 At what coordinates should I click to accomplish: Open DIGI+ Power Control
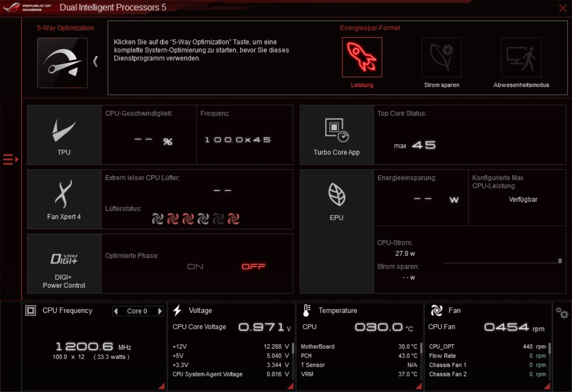tap(64, 264)
